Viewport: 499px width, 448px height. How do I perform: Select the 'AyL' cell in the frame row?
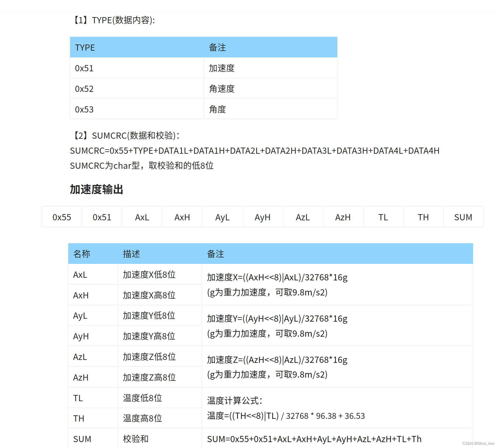tap(223, 217)
